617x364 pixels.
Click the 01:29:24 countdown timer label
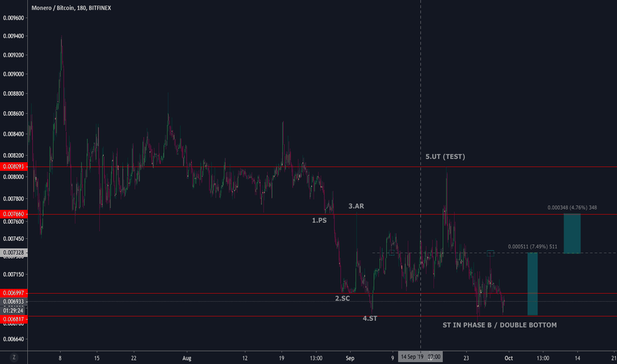pyautogui.click(x=13, y=310)
